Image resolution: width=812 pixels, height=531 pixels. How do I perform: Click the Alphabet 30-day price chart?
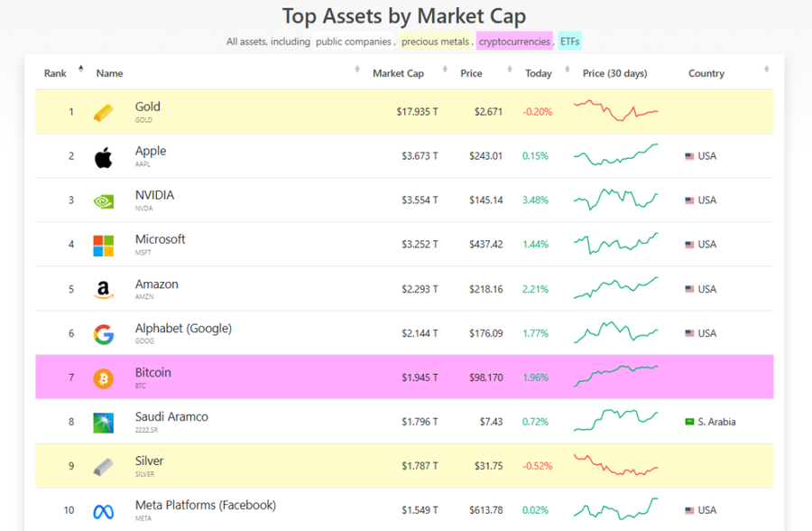[x=615, y=332]
